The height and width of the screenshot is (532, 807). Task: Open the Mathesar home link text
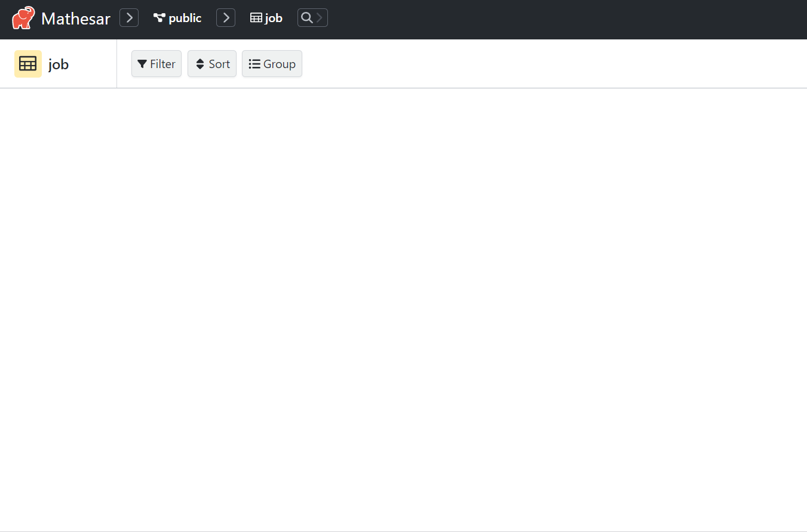(x=76, y=19)
